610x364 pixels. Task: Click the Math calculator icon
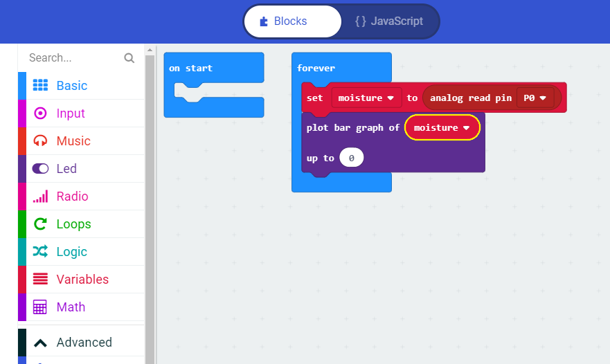pos(40,307)
